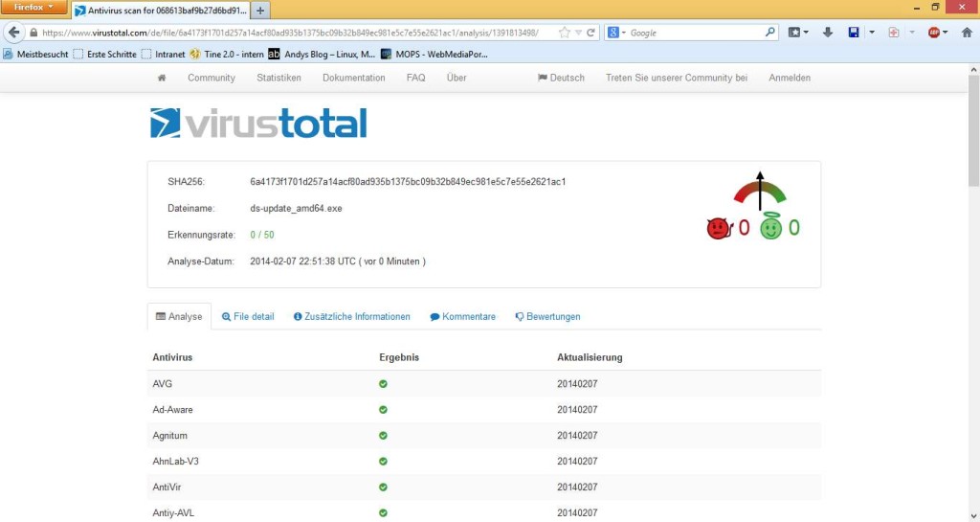Click the Anmelden sign-in link
Viewport: 980px width, 522px height.
pos(790,78)
